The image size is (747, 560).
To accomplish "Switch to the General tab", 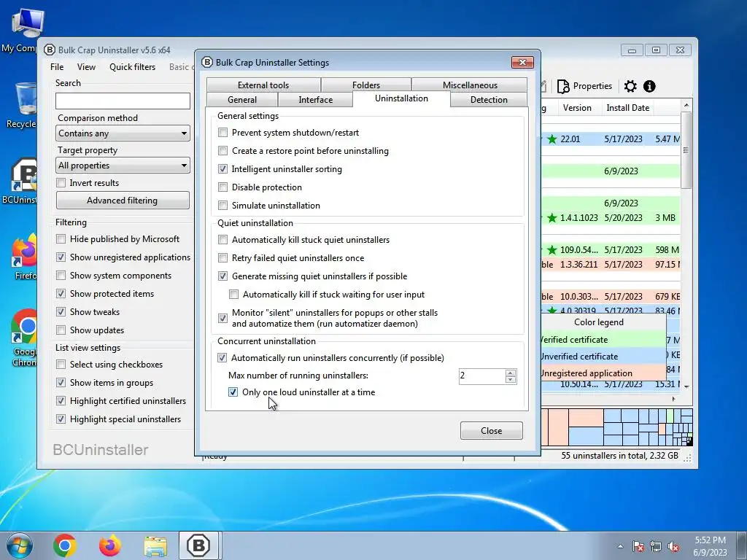I will pyautogui.click(x=242, y=99).
